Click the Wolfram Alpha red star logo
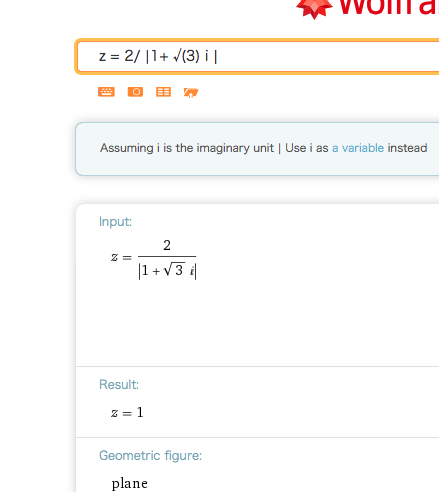The image size is (439, 492). (314, 8)
